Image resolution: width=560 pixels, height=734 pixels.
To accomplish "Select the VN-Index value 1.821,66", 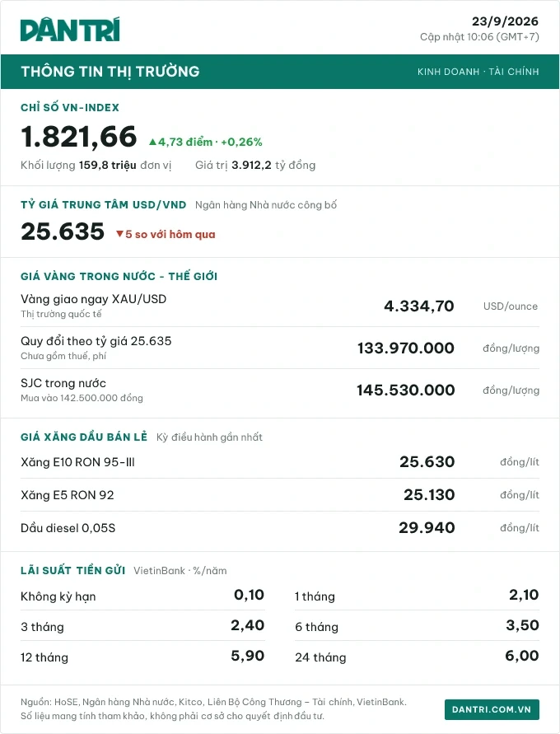I will point(78,137).
